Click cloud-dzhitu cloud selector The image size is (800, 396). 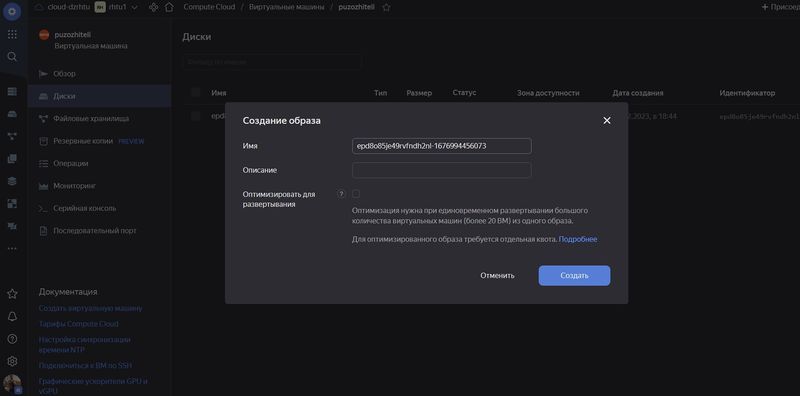click(x=68, y=7)
